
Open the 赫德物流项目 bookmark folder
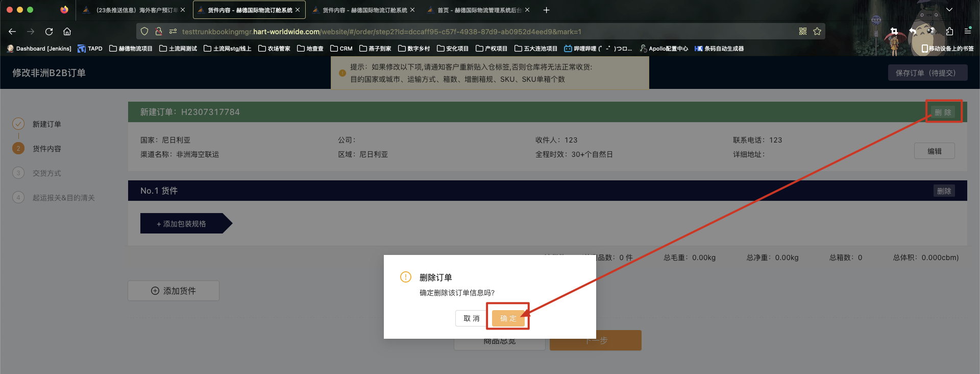click(x=131, y=49)
